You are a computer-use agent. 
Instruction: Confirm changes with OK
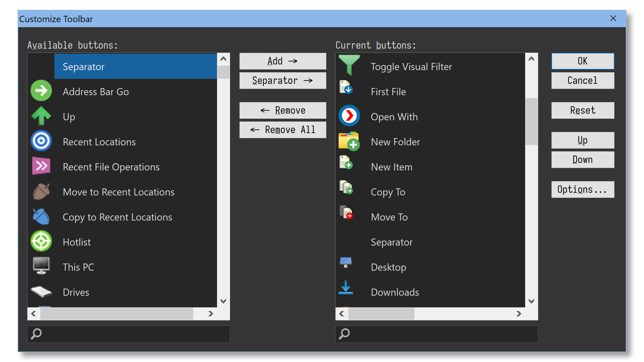582,61
